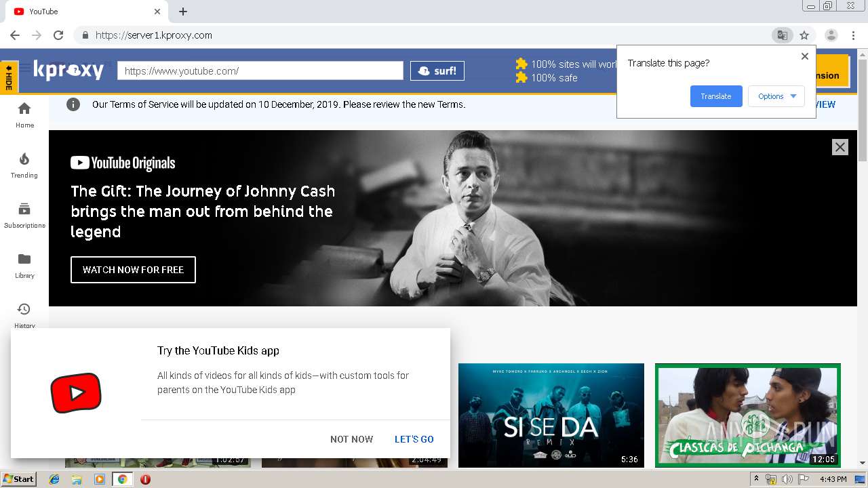Open a new tab with plus button
This screenshot has width=868, height=488.
[183, 12]
